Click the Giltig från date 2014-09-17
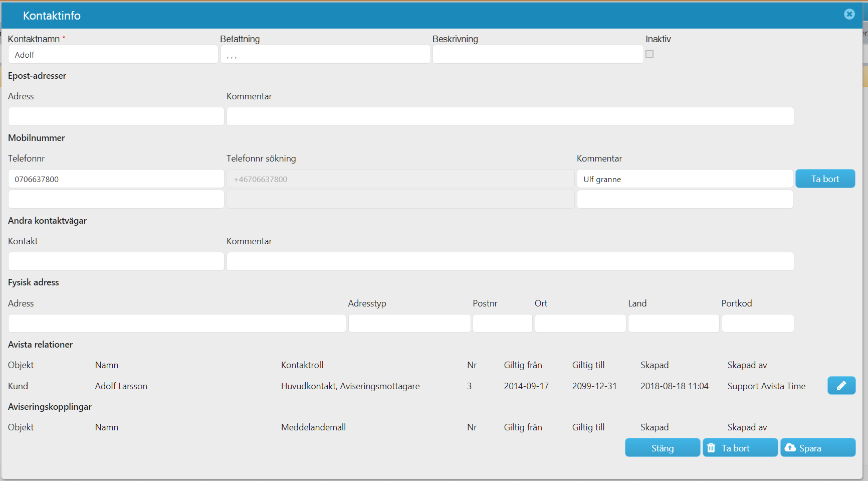Viewport: 868px width, 481px height. tap(526, 386)
